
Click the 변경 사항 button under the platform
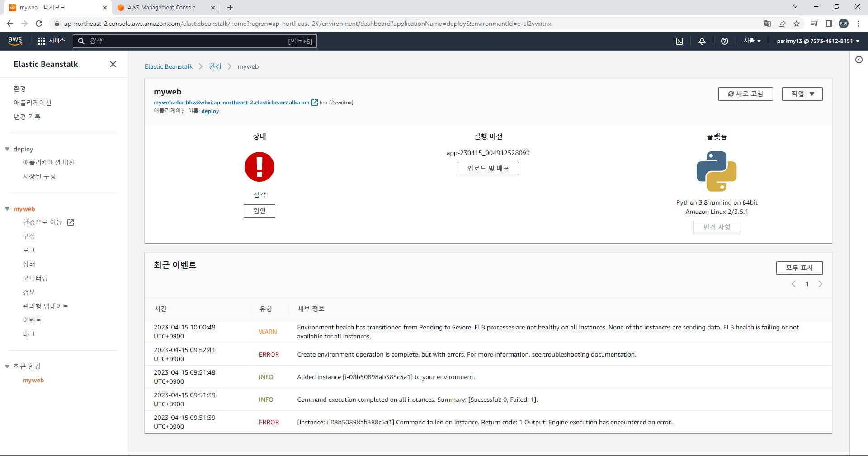717,227
